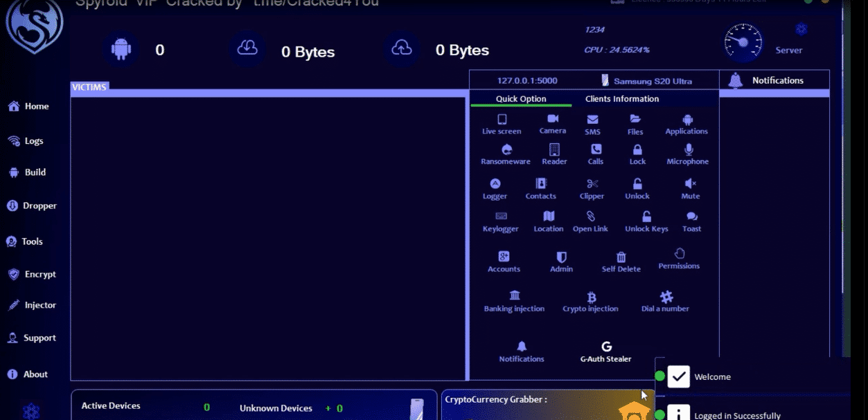Switch to the Quick Option tab
Image resolution: width=868 pixels, height=420 pixels.
521,99
